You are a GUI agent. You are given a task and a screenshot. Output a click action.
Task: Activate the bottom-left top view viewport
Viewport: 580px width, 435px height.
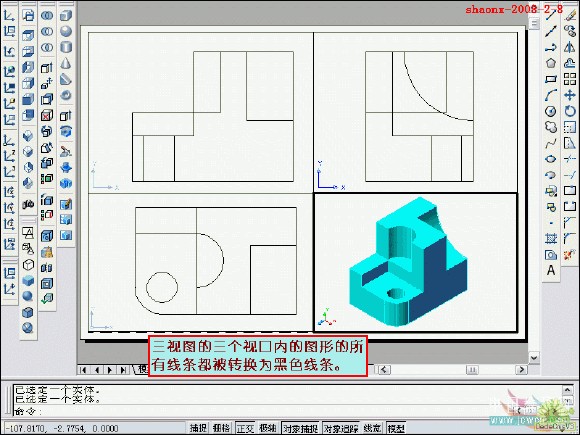pos(200,262)
